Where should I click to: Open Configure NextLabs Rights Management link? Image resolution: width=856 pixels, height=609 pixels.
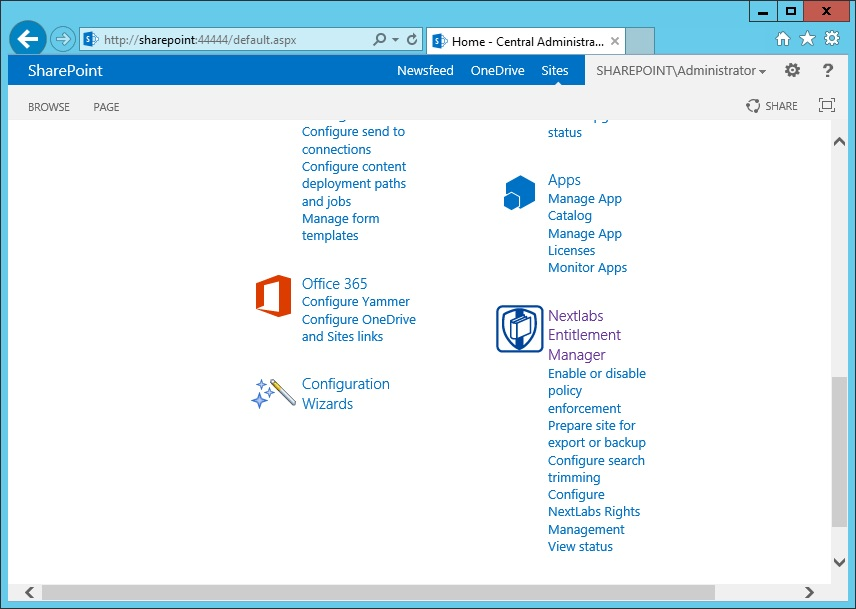click(x=594, y=512)
